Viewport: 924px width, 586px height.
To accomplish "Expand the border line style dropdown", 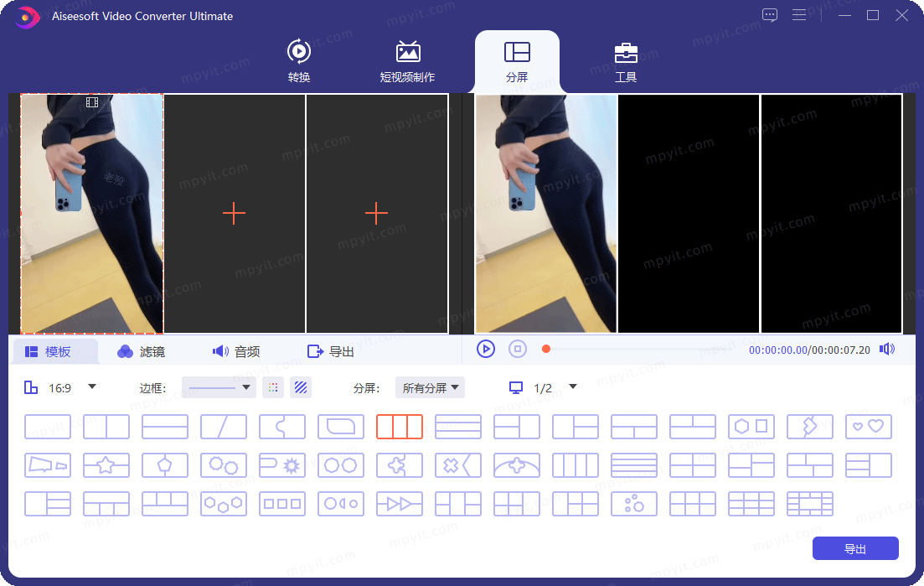I will [218, 387].
